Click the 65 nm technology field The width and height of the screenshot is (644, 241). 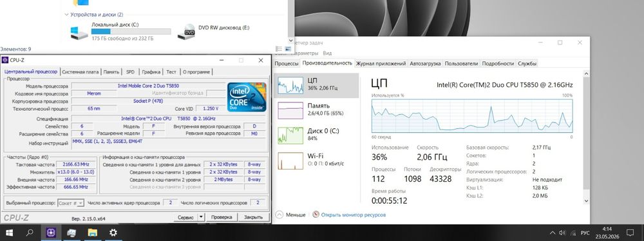pos(93,108)
